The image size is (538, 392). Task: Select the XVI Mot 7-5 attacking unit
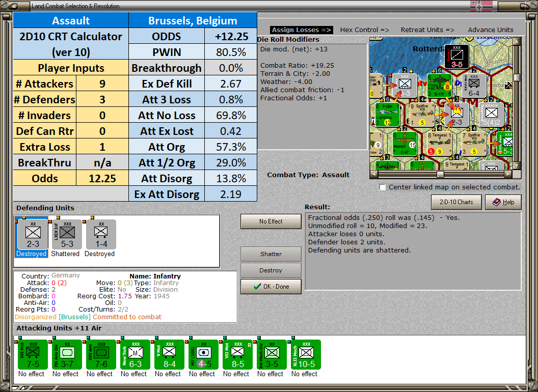[33, 355]
